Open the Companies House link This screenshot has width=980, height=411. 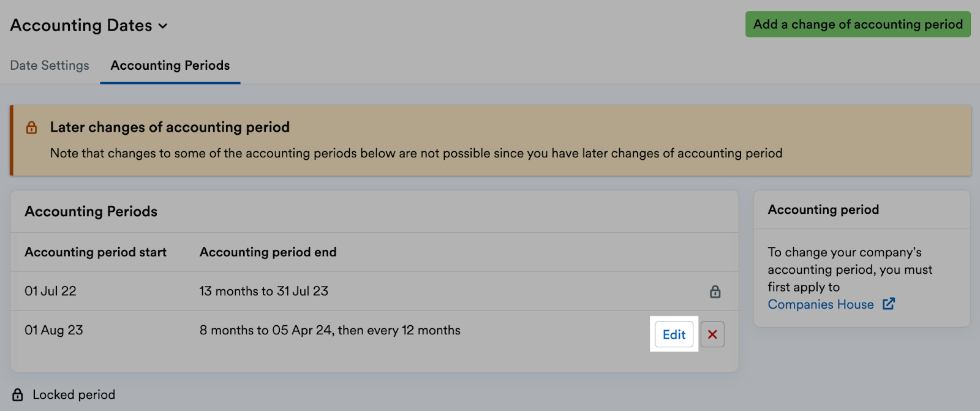pos(821,304)
